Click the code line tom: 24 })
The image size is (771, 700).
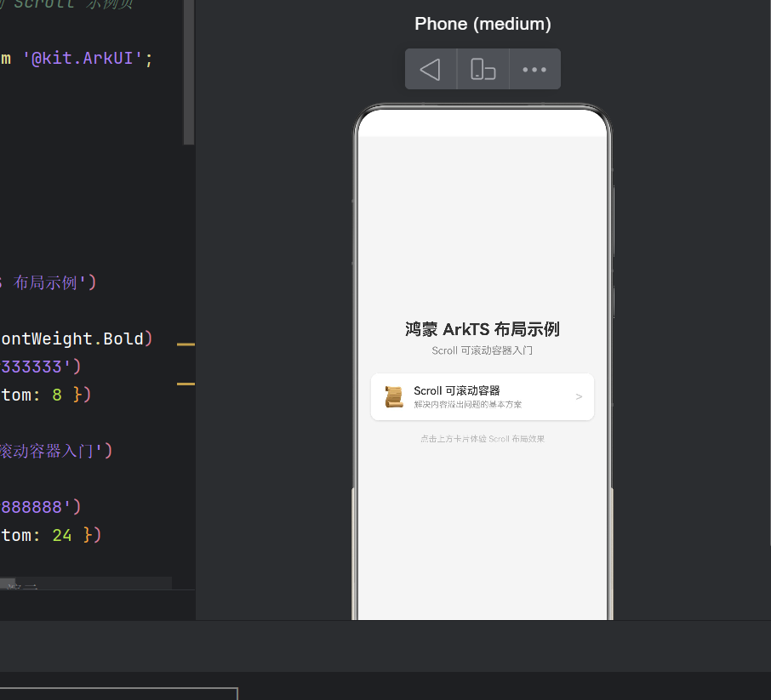click(x=51, y=535)
